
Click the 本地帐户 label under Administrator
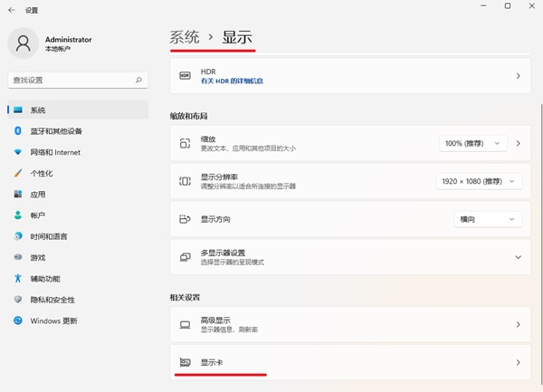pyautogui.click(x=58, y=49)
